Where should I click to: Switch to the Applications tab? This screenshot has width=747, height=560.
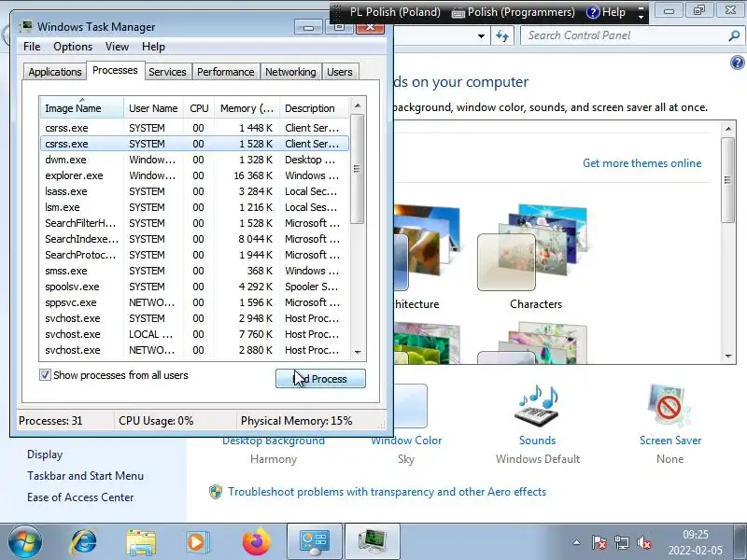pyautogui.click(x=55, y=72)
